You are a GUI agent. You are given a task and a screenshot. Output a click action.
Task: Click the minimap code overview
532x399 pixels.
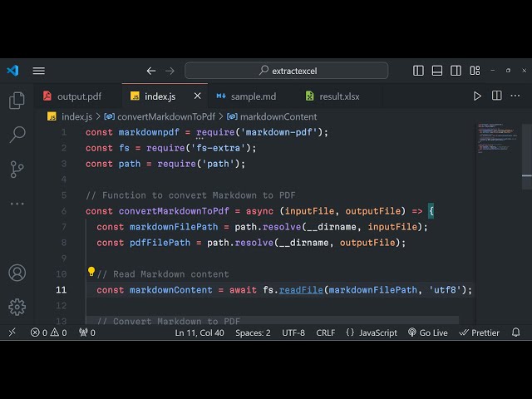point(499,137)
